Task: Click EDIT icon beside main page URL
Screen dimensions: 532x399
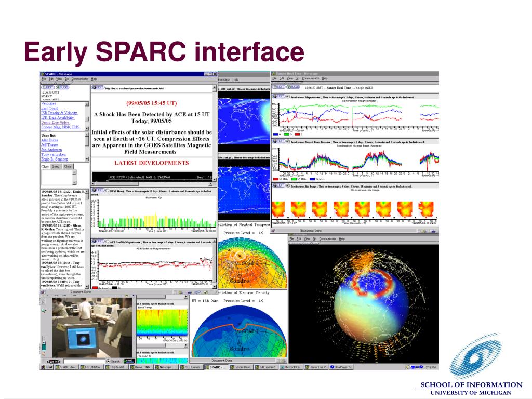Action: 98,87
